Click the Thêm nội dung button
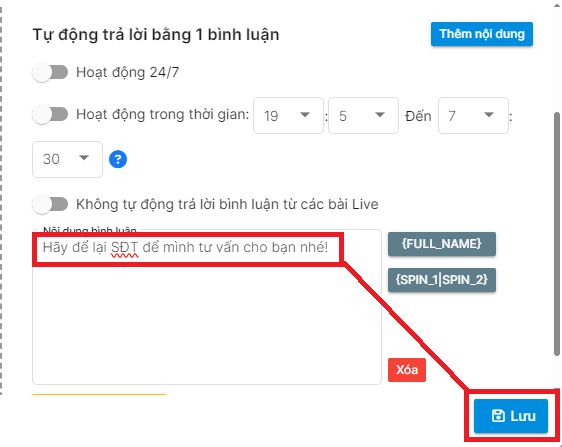The width and height of the screenshot is (562, 447). [482, 34]
